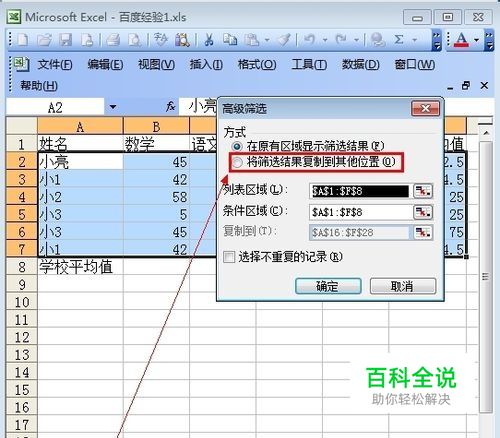Click the vertical scrollbar thumb
The image size is (500, 438).
486,277
